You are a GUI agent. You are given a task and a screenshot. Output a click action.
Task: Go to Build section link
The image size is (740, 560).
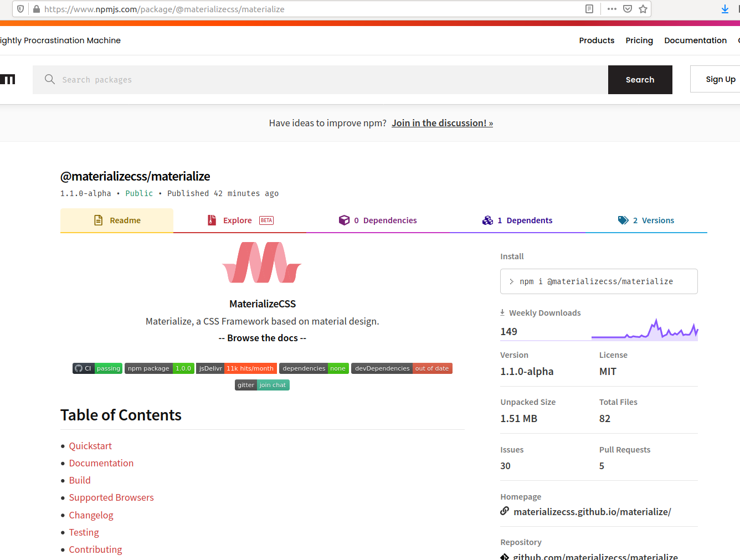[80, 480]
